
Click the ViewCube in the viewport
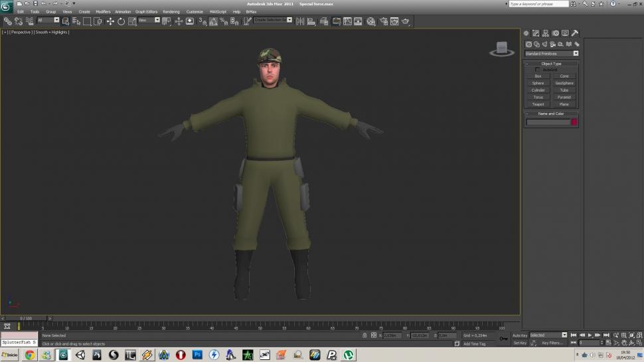click(x=502, y=49)
